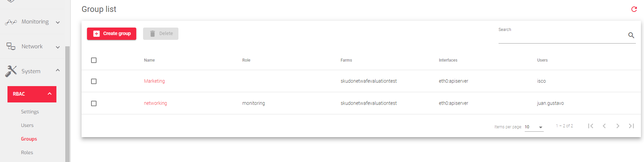This screenshot has width=644, height=162.
Task: Toggle the select-all checkbox in header
Action: pyautogui.click(x=94, y=60)
